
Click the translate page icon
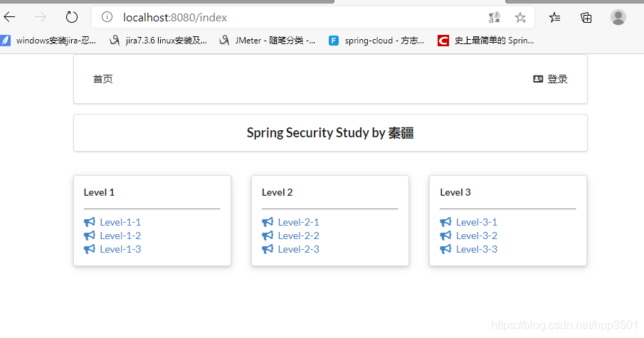coord(495,17)
